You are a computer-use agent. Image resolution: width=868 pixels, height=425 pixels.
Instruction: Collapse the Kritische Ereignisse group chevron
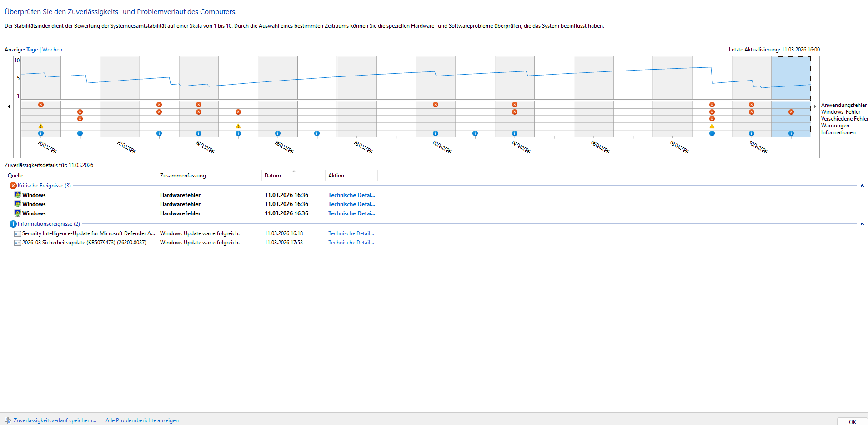[x=862, y=186]
